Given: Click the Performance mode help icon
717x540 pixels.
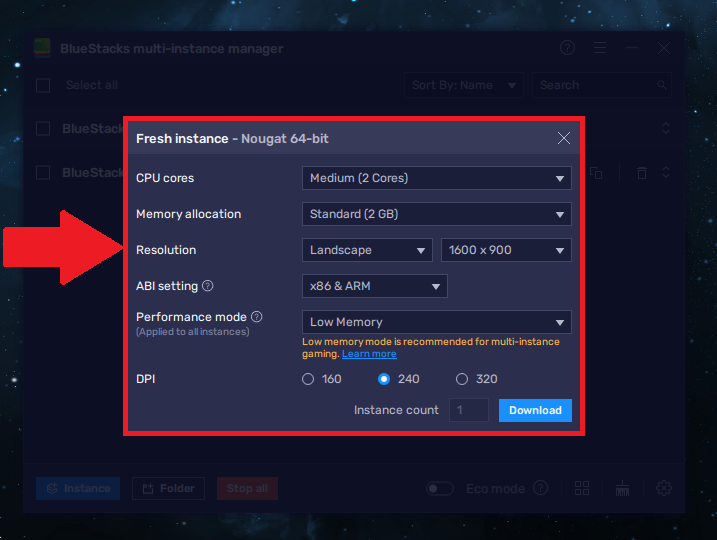Looking at the screenshot, I should (257, 317).
